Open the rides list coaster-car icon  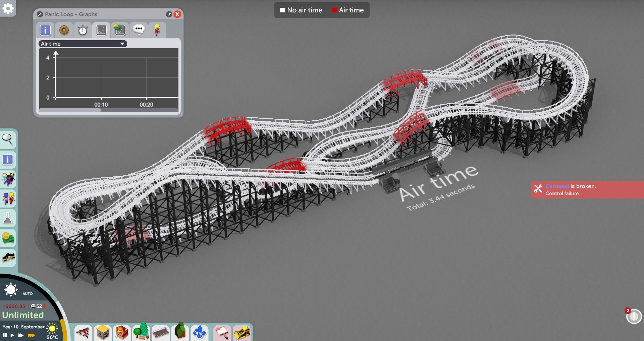point(8,258)
